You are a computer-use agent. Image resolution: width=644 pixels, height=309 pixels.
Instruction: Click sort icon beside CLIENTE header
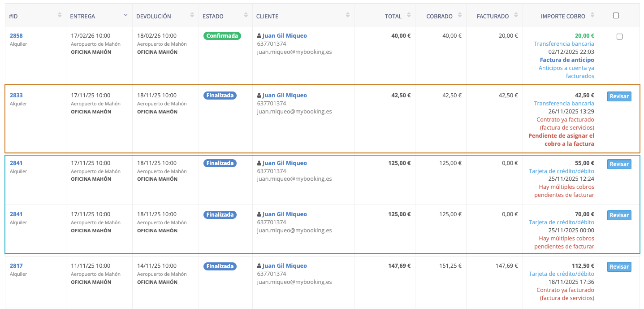point(348,15)
